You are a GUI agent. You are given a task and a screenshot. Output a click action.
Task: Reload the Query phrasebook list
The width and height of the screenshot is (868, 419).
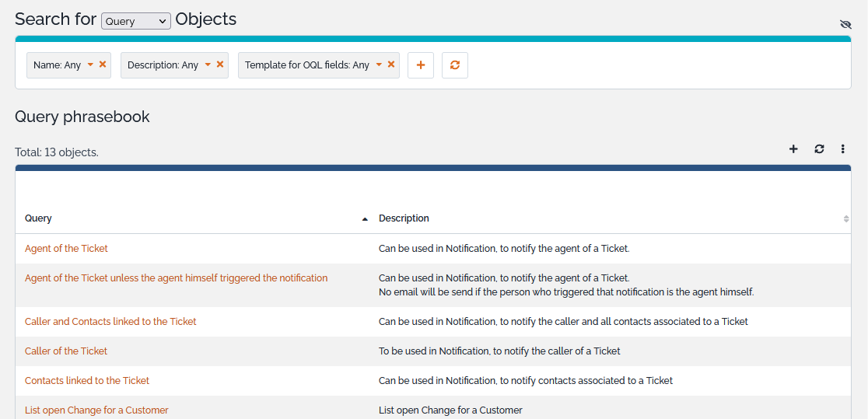tap(819, 149)
